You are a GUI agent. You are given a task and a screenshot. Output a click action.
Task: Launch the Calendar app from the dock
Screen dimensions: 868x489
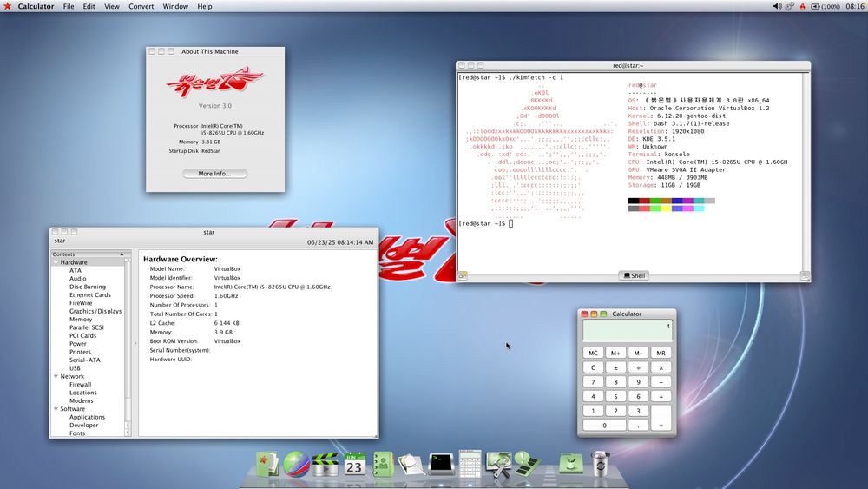tap(354, 463)
